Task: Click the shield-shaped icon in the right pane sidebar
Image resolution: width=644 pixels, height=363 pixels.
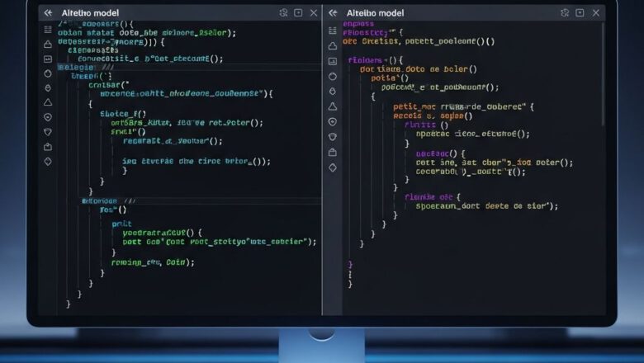Action: click(x=333, y=137)
